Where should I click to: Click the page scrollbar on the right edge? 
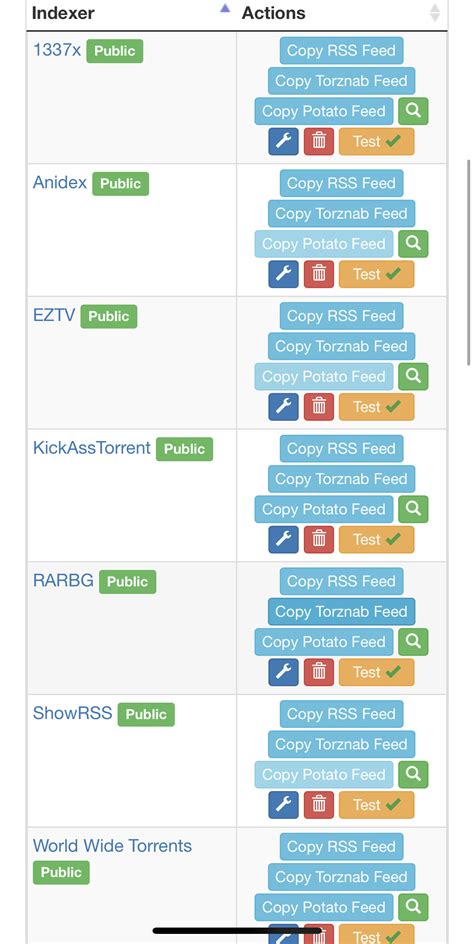[x=469, y=262]
